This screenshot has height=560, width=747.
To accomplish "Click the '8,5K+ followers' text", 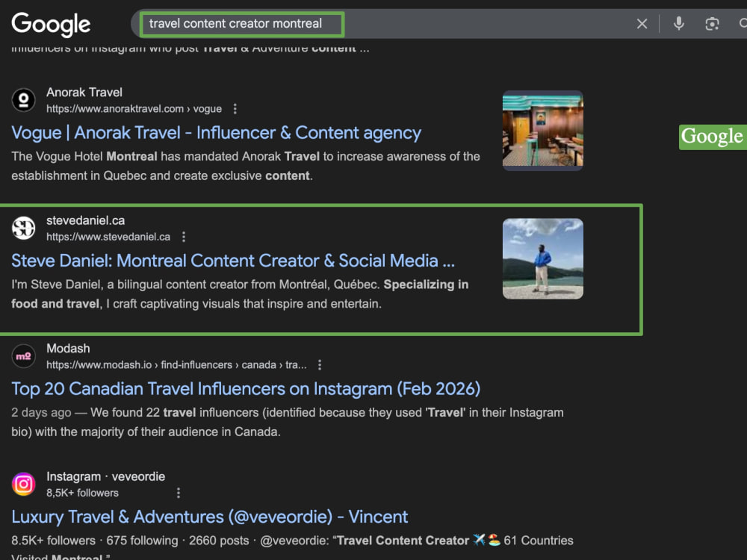I will 82,493.
